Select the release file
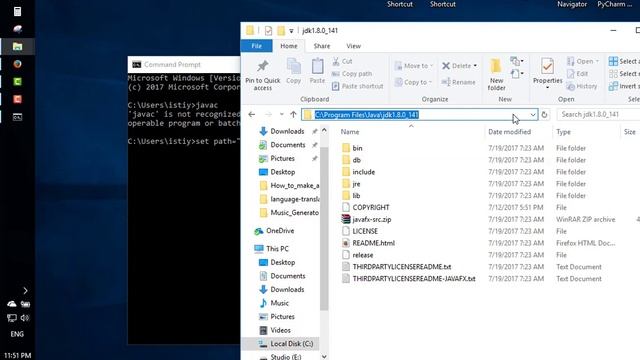 (x=362, y=255)
